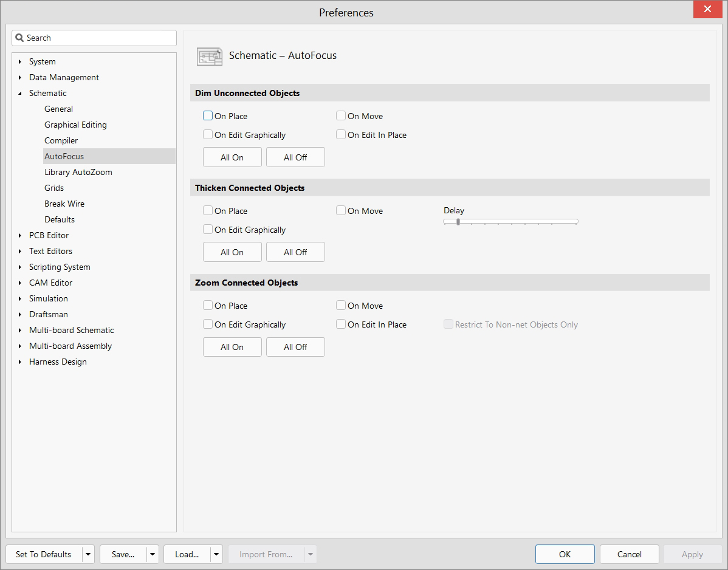The image size is (728, 570).
Task: Expand the Text Editors node
Action: coord(20,251)
